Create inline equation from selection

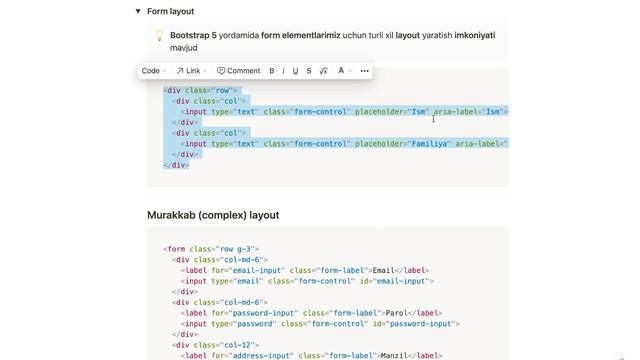[x=323, y=71]
